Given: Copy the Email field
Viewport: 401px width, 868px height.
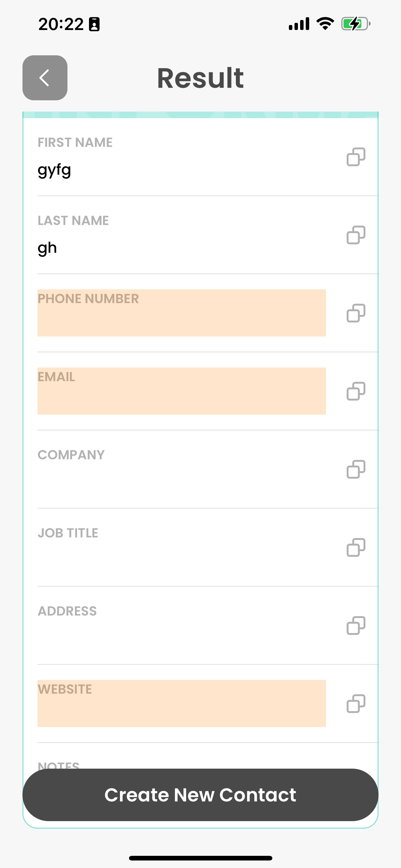Looking at the screenshot, I should 355,391.
